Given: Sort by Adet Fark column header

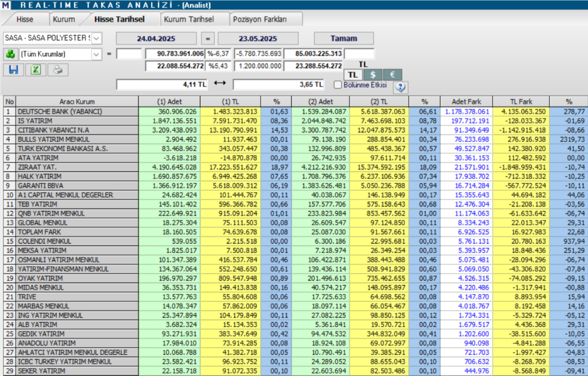Looking at the screenshot, I should pyautogui.click(x=466, y=101).
